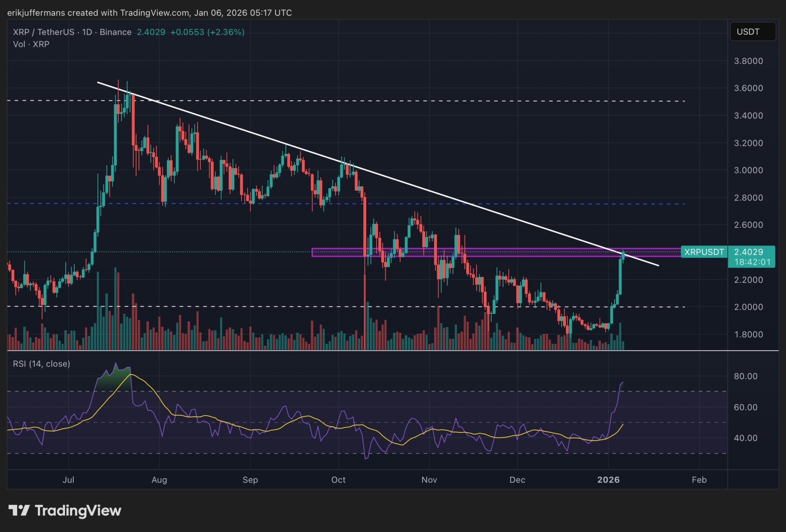786x532 pixels.
Task: Click the 80.00 RSI scale label
Action: coord(745,376)
